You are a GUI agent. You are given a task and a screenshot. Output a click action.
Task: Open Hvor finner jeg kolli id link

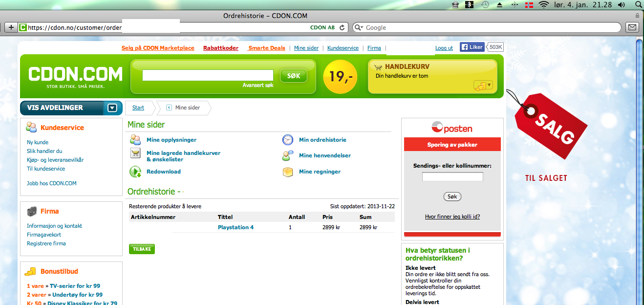click(452, 217)
